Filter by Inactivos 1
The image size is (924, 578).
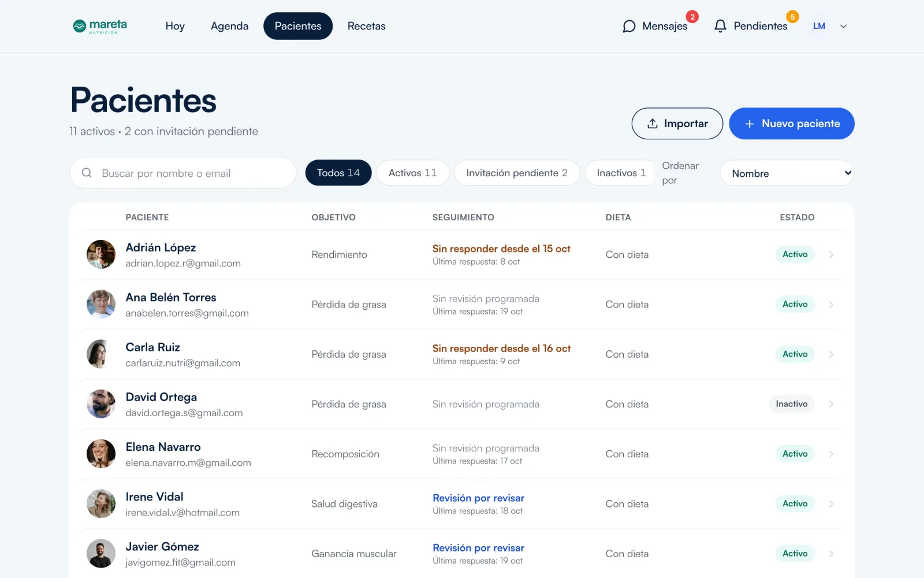(621, 173)
